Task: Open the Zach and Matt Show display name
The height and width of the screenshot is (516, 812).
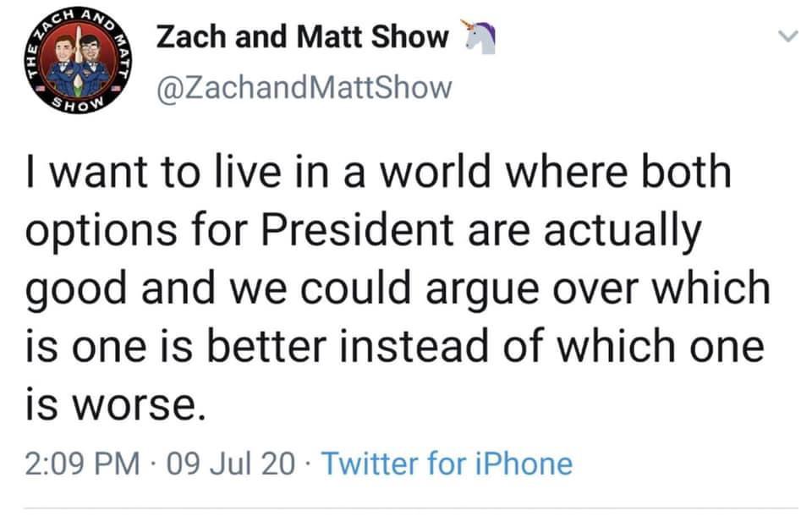Action: pos(302,36)
